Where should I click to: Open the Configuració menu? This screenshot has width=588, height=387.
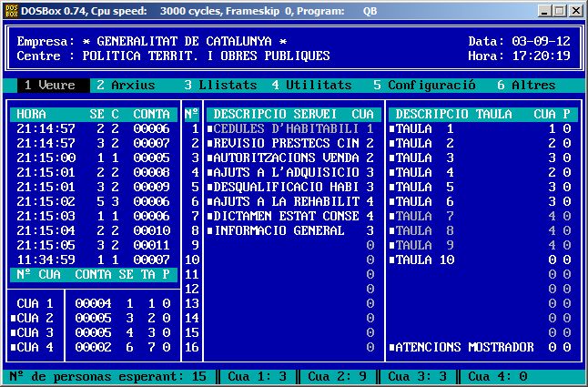click(423, 85)
